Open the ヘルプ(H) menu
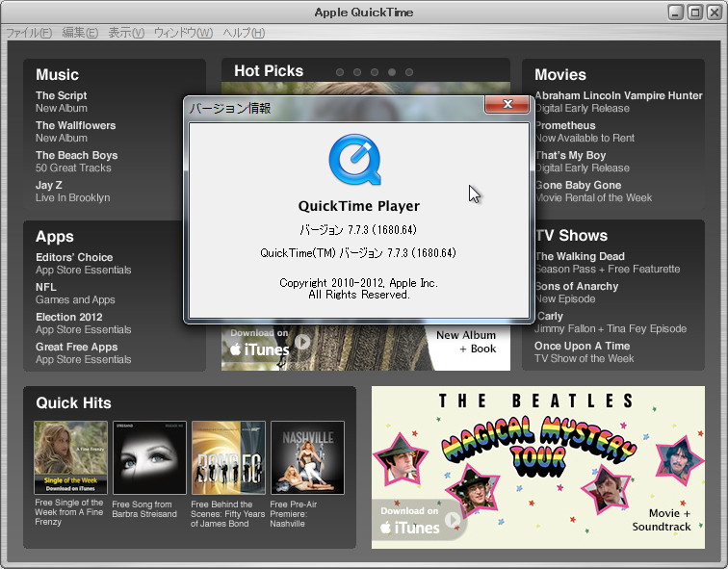The height and width of the screenshot is (569, 728). 244,33
